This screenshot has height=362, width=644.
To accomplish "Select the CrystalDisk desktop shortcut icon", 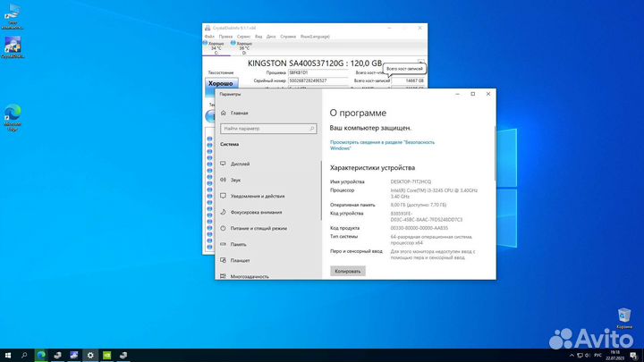I will [x=13, y=47].
